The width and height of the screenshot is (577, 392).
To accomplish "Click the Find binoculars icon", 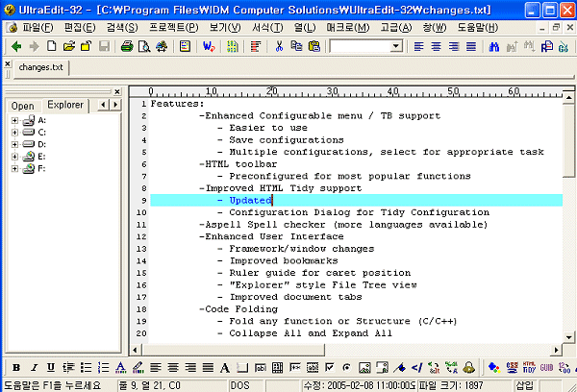I will 494,46.
